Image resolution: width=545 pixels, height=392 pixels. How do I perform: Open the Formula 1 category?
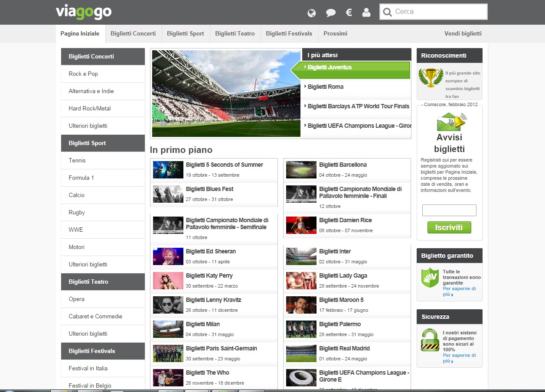point(103,178)
